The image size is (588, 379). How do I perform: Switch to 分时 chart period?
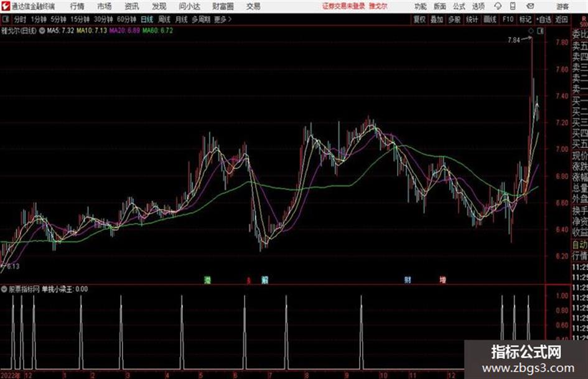21,19
